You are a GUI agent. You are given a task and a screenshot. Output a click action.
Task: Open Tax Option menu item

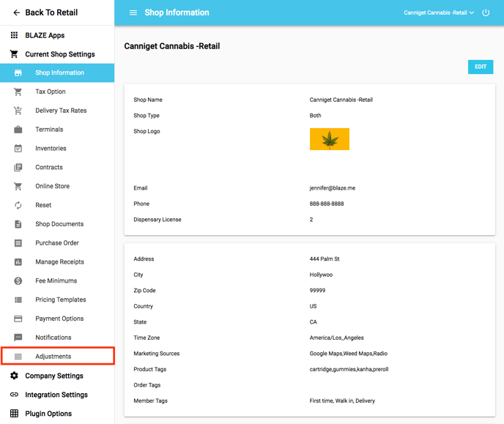[57, 92]
